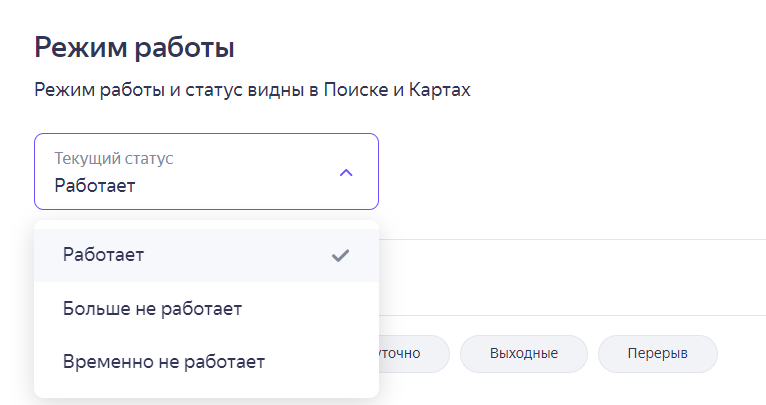Click the purple-bordered status field's blank middle area
Screen dimensions: 766x405
pyautogui.click(x=240, y=172)
